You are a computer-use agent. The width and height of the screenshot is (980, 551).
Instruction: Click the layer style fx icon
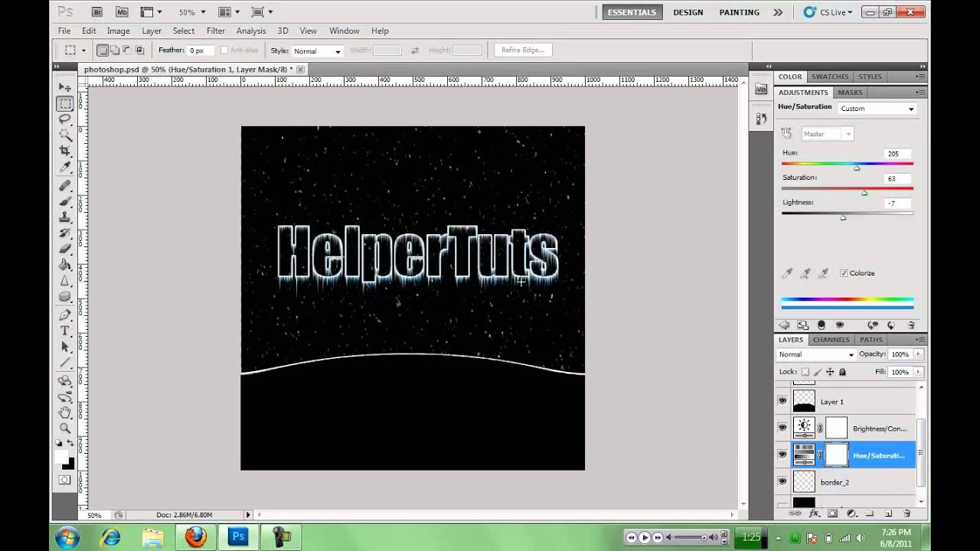pos(815,514)
